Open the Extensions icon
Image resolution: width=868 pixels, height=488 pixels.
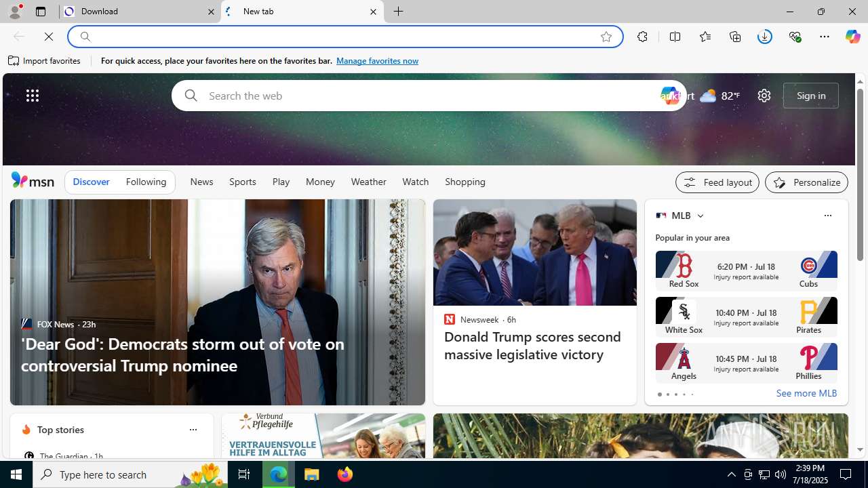click(x=642, y=37)
